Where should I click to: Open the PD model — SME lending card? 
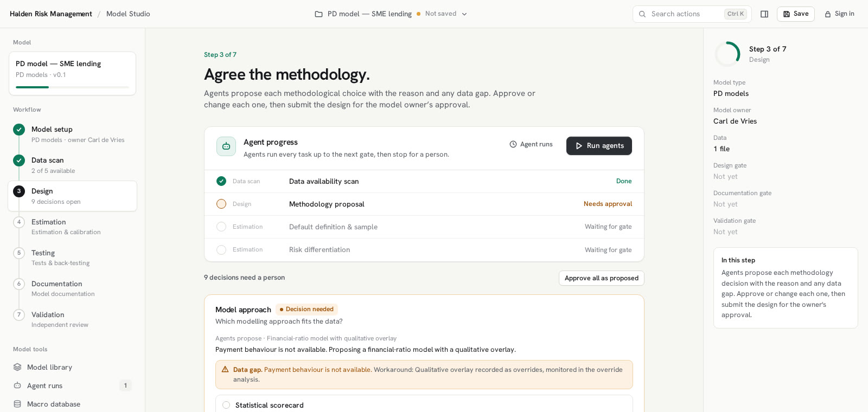click(x=73, y=74)
